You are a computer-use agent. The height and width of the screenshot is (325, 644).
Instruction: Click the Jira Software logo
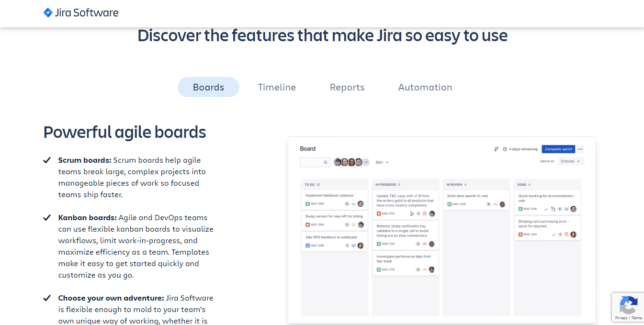click(81, 13)
